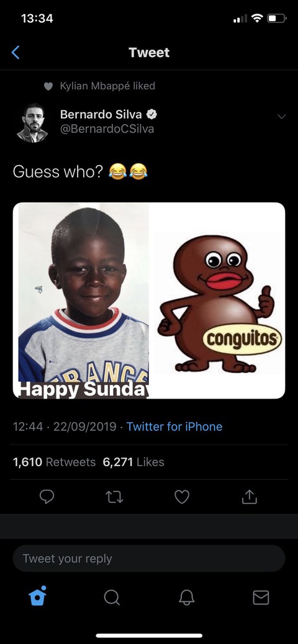View the 6,271 Likes list
Screen dimensions: 298x644
pos(133,462)
